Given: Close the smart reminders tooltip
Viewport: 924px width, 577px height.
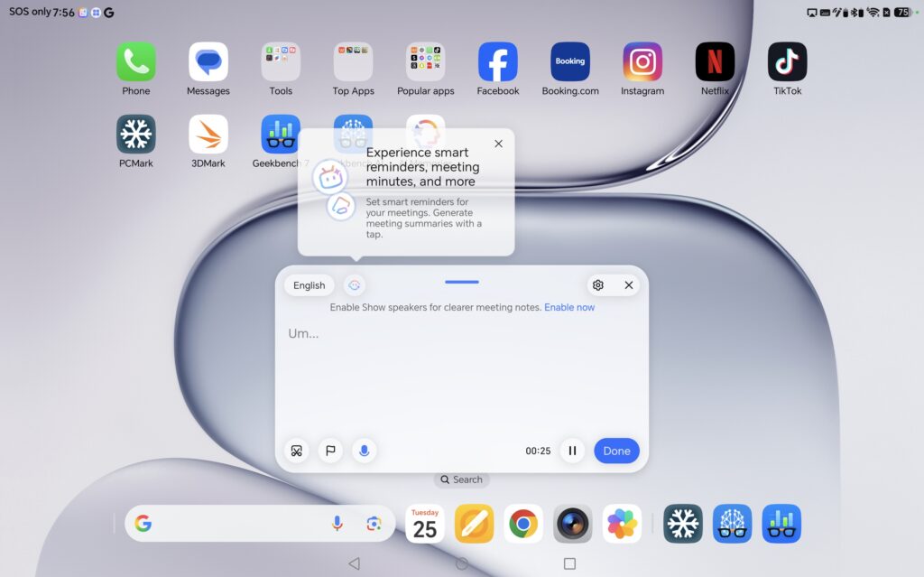Looking at the screenshot, I should pos(498,144).
